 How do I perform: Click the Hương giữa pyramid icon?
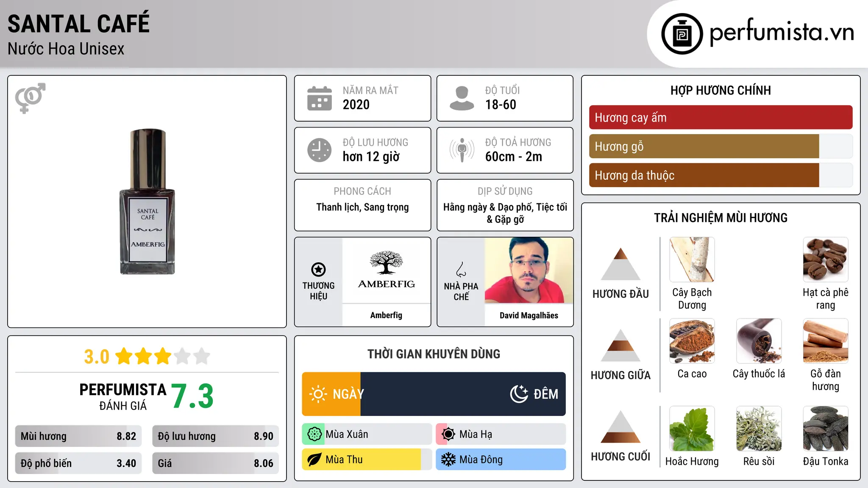[x=620, y=345]
